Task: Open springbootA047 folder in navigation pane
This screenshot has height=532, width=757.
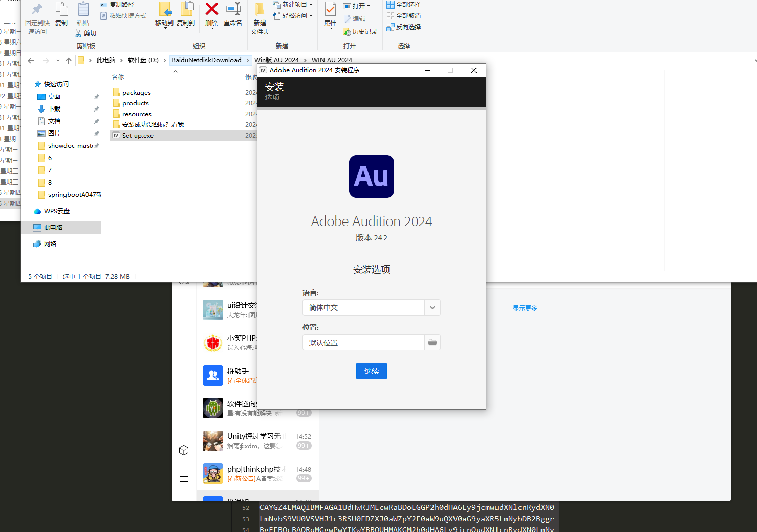Action: pyautogui.click(x=70, y=195)
